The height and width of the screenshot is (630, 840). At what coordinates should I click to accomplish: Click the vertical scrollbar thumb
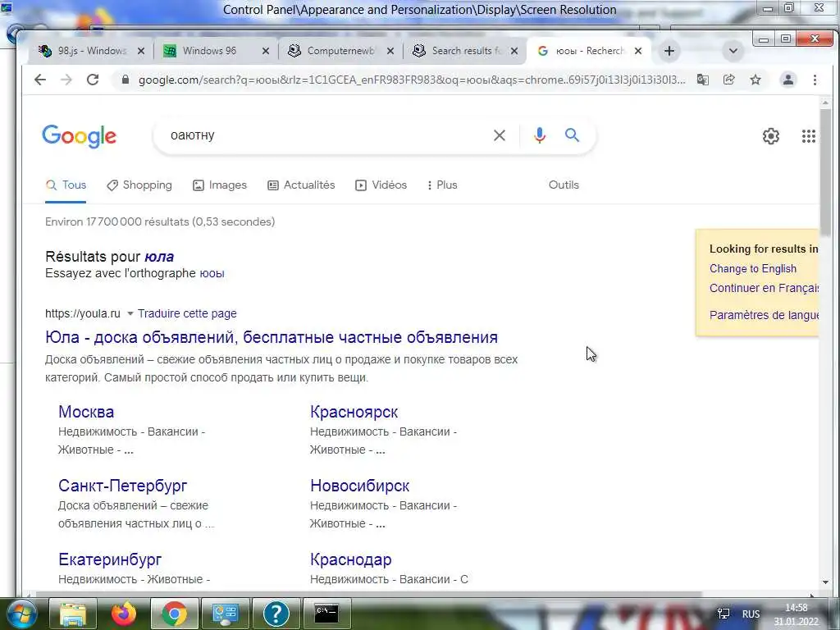[x=825, y=171]
